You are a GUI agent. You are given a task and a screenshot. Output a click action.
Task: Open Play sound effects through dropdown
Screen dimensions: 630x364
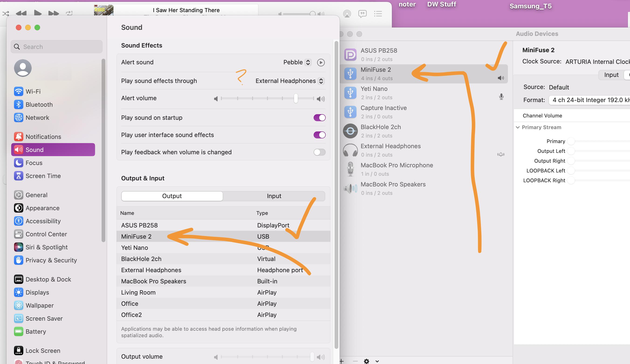(290, 81)
